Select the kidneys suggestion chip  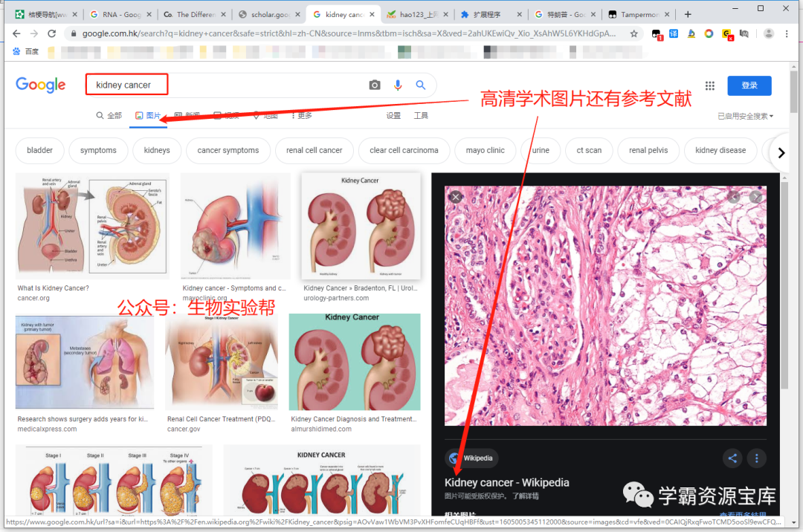click(157, 150)
